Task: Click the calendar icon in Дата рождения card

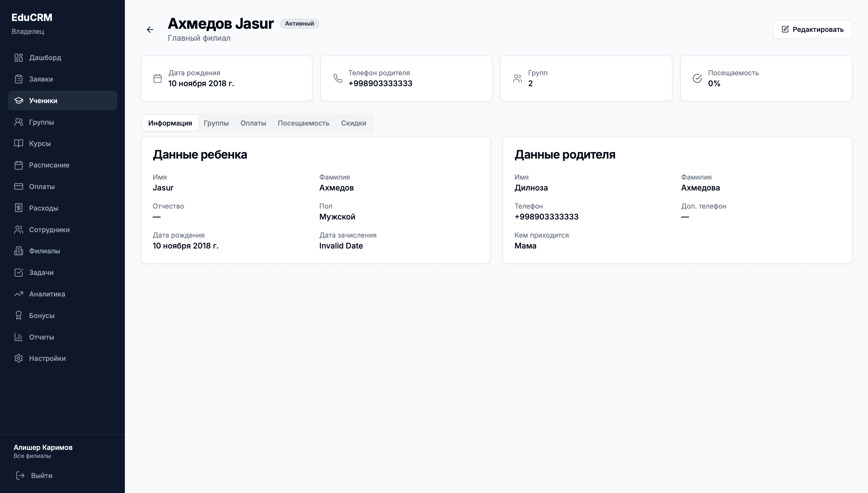Action: point(158,78)
